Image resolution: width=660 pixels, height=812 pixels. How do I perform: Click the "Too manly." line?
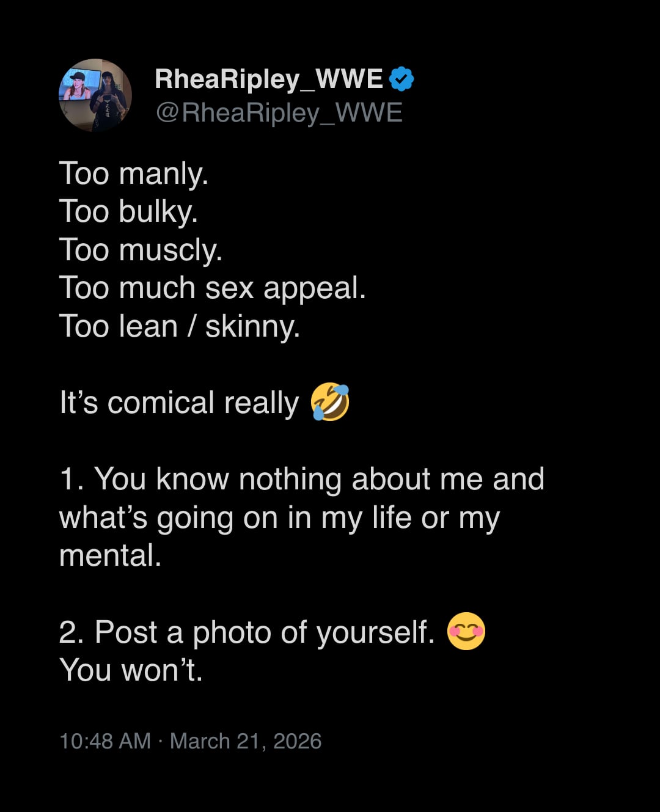[134, 174]
